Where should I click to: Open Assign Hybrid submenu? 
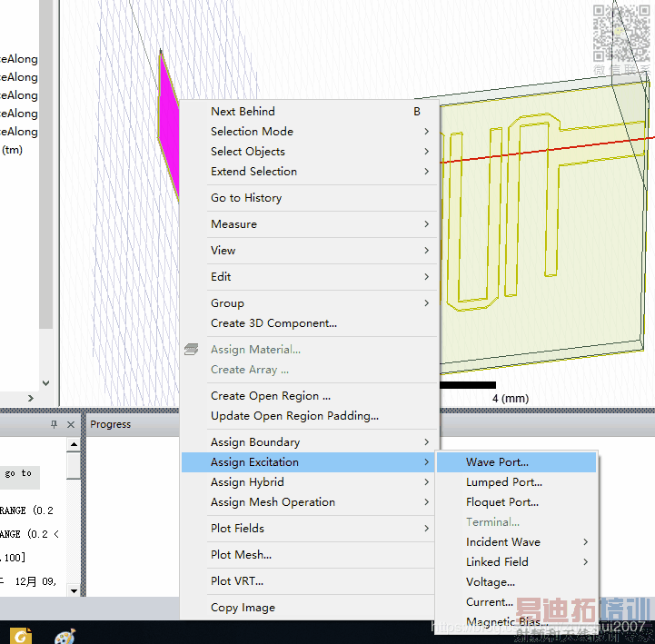point(309,482)
